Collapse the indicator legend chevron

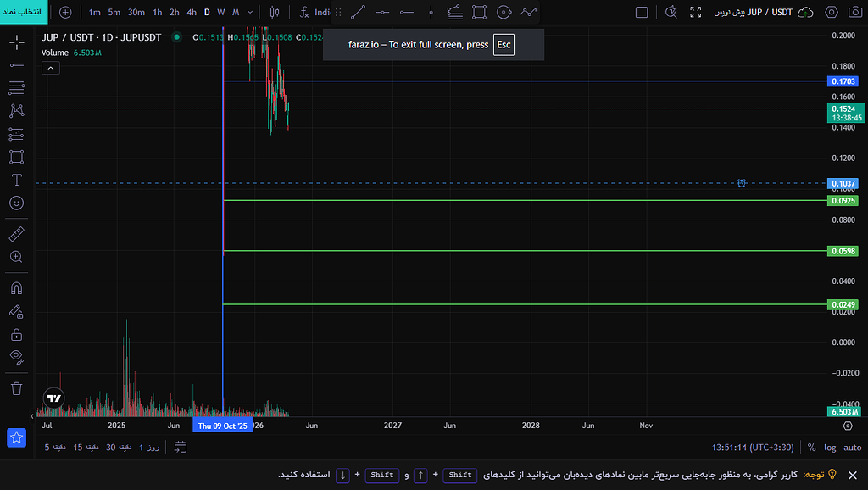(x=50, y=68)
